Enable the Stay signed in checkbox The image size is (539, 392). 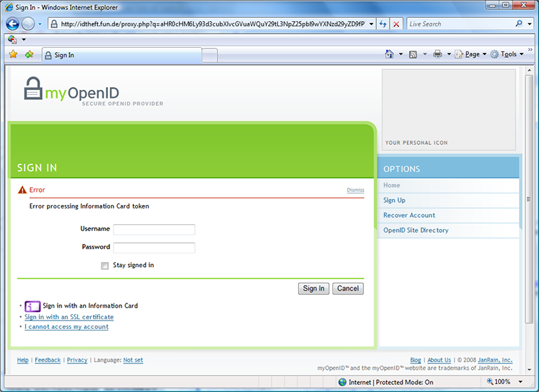105,266
